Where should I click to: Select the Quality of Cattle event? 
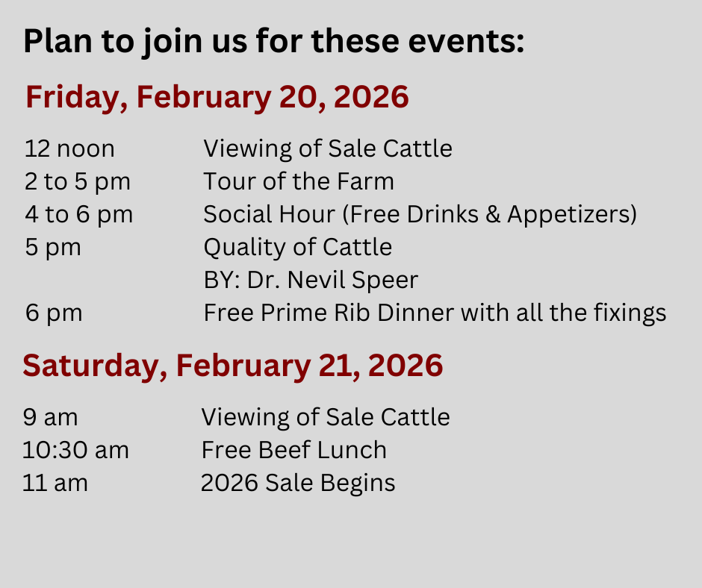[298, 247]
